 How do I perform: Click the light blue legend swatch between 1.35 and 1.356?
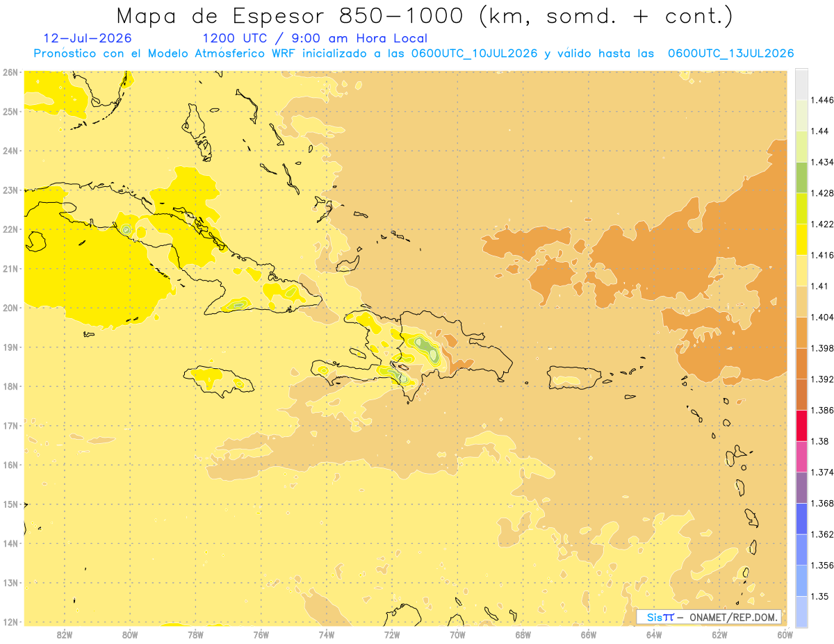point(801,581)
